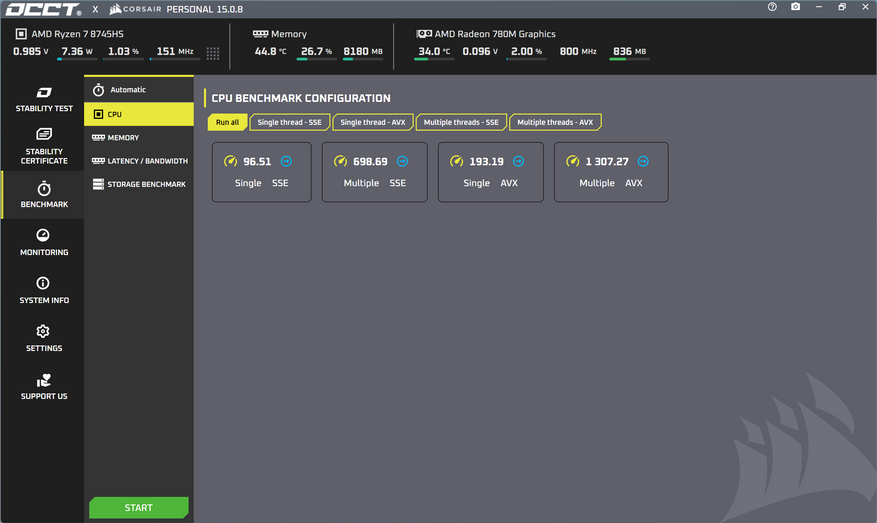Open details arrow for Single AVX score
Viewport: 877px width, 523px height.
coord(518,161)
